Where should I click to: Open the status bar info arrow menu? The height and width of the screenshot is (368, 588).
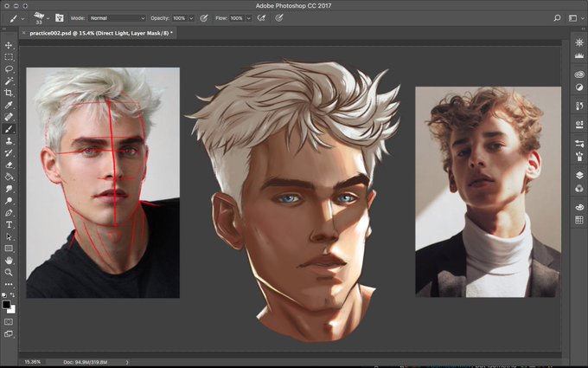[x=127, y=362]
